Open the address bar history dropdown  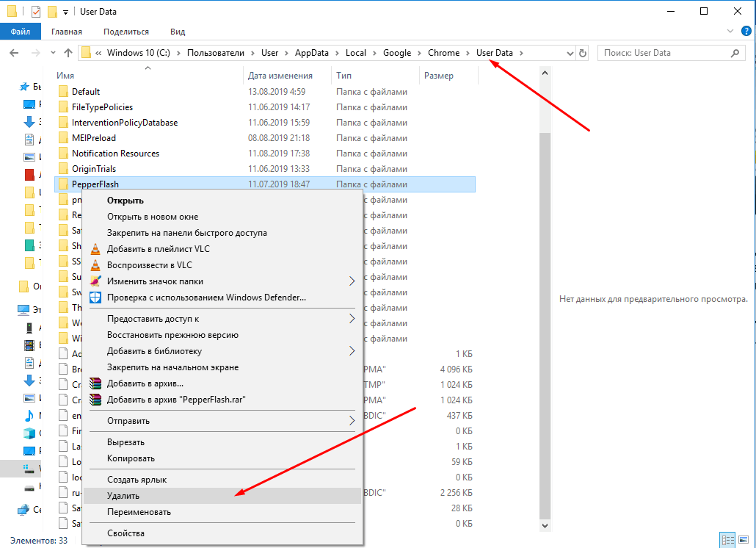click(570, 53)
